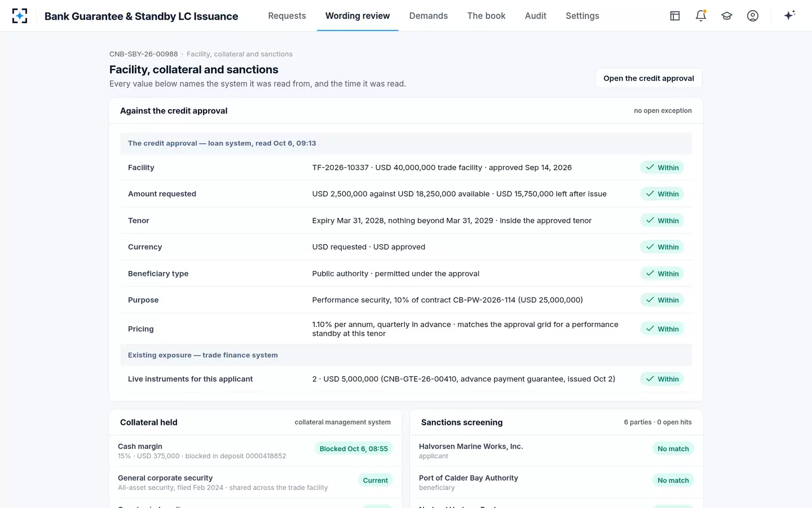Open The book tab
The height and width of the screenshot is (508, 812).
point(486,16)
